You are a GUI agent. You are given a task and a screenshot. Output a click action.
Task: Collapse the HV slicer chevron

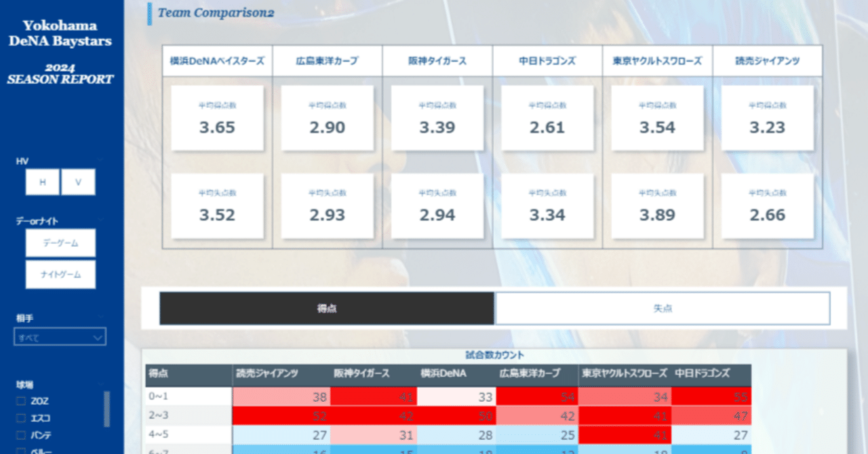pyautogui.click(x=100, y=161)
